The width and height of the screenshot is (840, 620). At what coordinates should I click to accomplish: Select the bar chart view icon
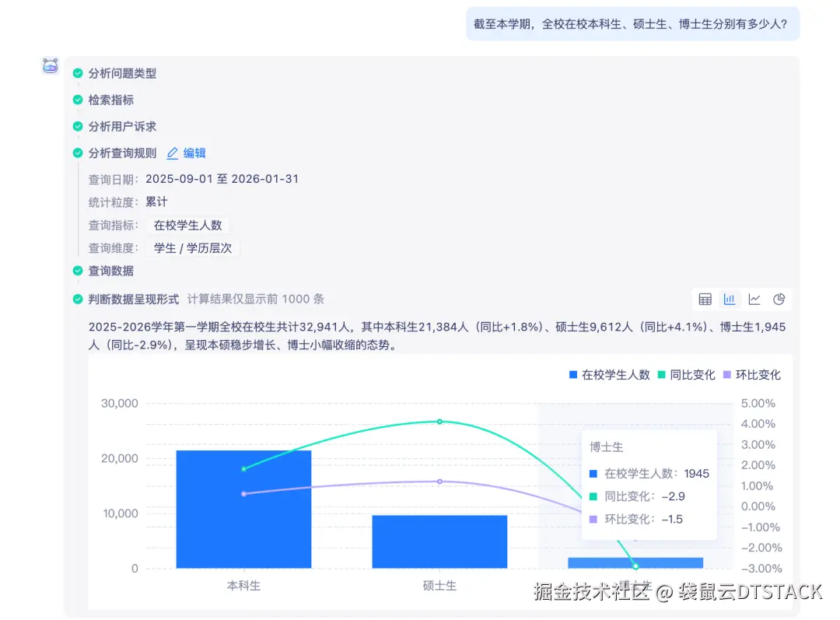point(730,299)
